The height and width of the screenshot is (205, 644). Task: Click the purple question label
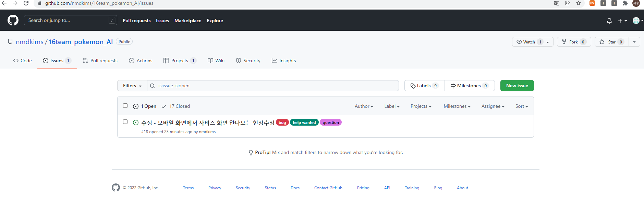click(331, 122)
